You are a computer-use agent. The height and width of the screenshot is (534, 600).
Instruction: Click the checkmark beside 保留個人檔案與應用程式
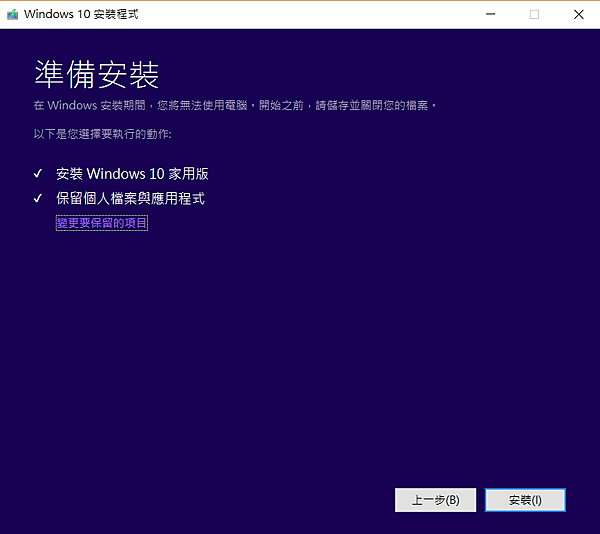[x=38, y=198]
